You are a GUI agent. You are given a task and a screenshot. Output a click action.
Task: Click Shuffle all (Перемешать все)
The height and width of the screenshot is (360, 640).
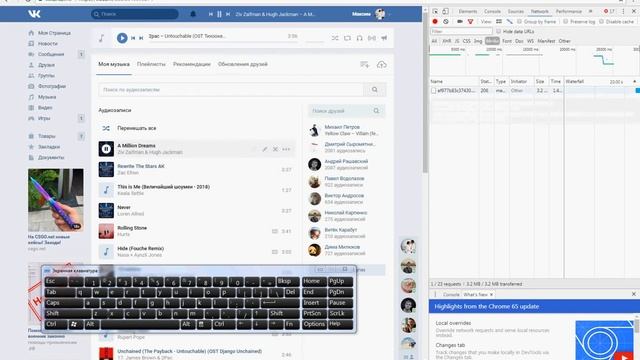[x=136, y=128]
